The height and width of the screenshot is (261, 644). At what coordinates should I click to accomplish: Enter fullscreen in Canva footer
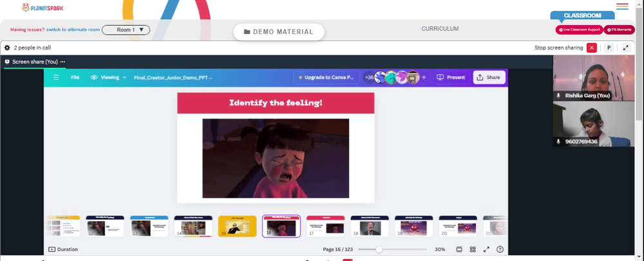tap(486, 249)
